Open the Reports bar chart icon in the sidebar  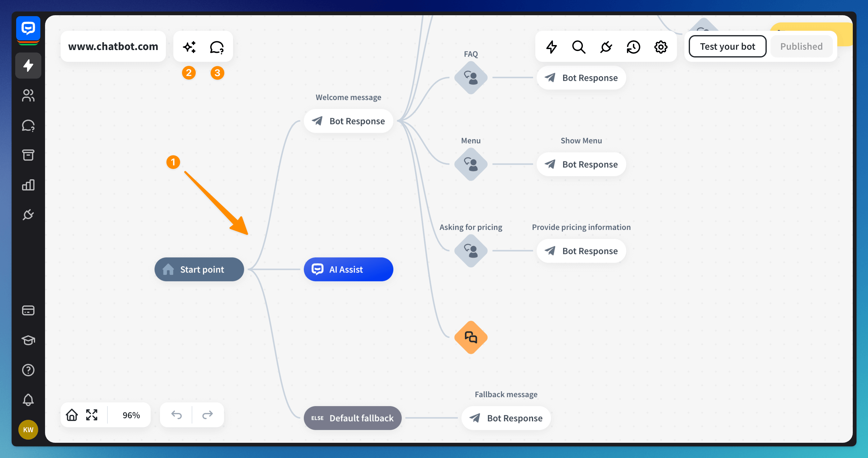(28, 185)
